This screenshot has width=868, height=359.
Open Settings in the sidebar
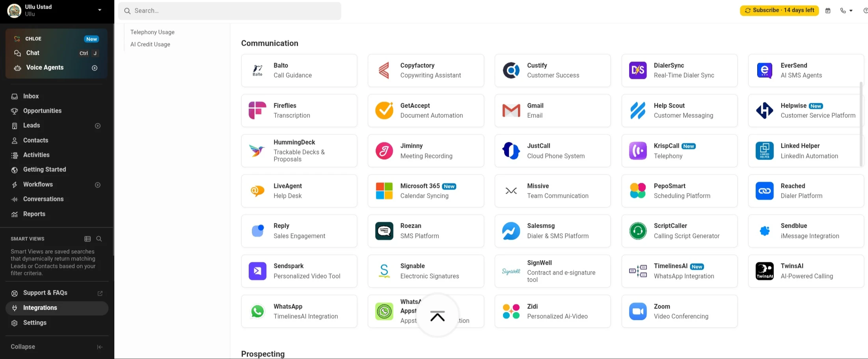coord(57,323)
